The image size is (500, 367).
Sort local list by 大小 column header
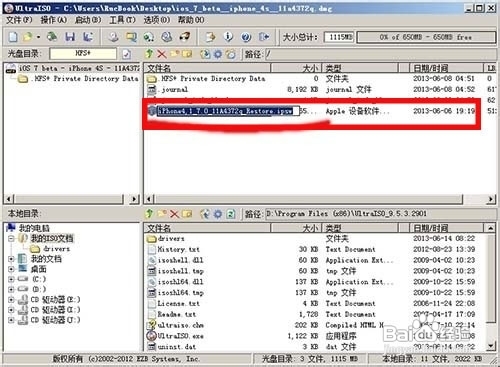tap(296, 228)
